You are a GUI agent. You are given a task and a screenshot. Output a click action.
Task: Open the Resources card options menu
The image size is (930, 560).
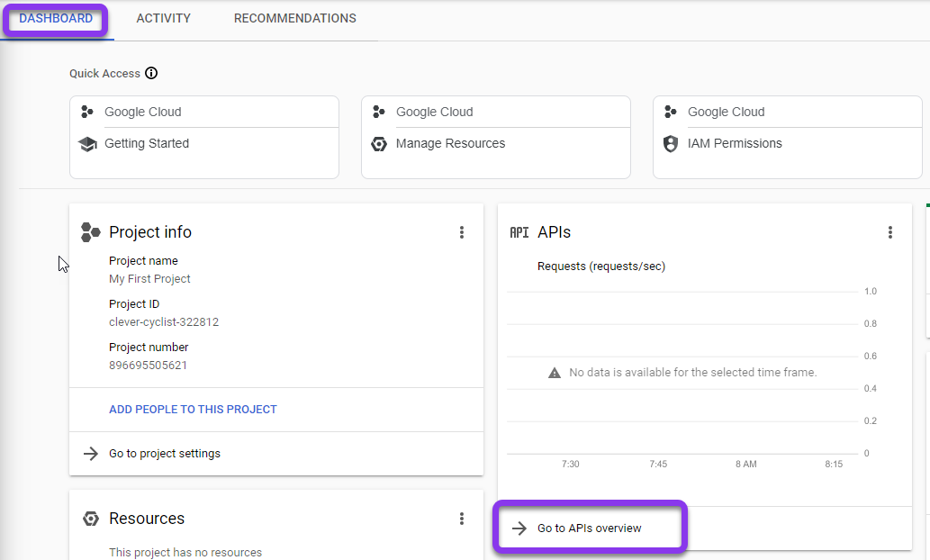pyautogui.click(x=462, y=519)
